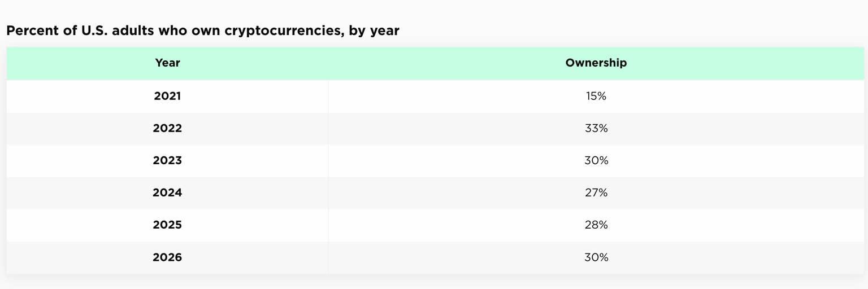868x289 pixels.
Task: Select the 2021 year cell
Action: click(167, 96)
